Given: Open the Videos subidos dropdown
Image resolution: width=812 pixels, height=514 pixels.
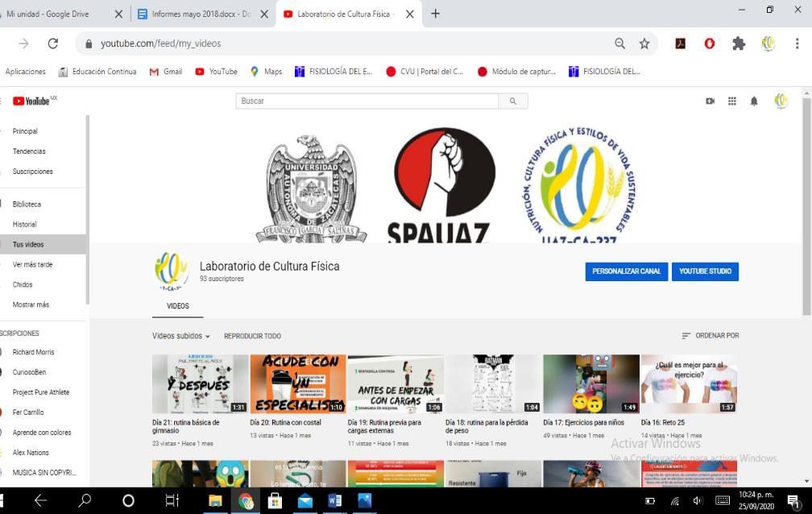Looking at the screenshot, I should point(181,336).
